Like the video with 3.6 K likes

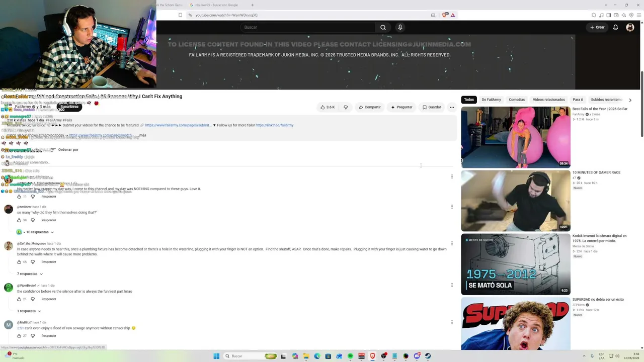pos(328,107)
